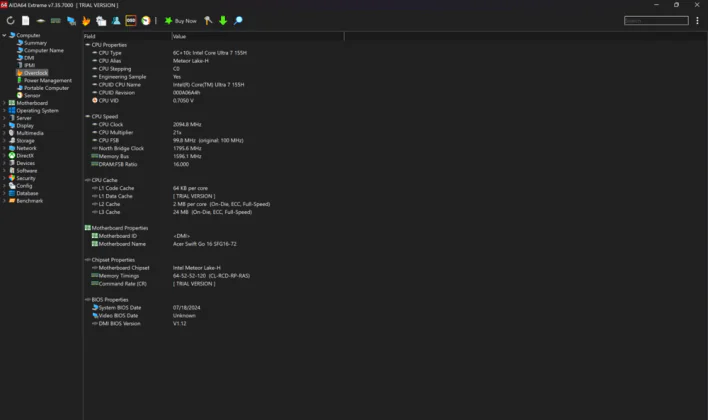This screenshot has height=420, width=708.
Task: Click the value Meteor Lake-H for CPU Alias
Action: tap(191, 61)
